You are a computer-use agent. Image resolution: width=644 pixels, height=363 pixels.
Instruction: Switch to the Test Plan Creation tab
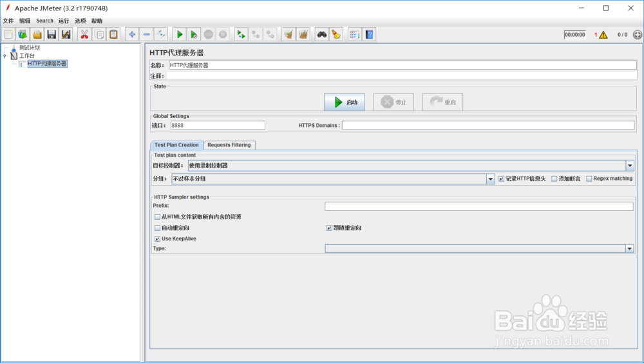coord(176,145)
